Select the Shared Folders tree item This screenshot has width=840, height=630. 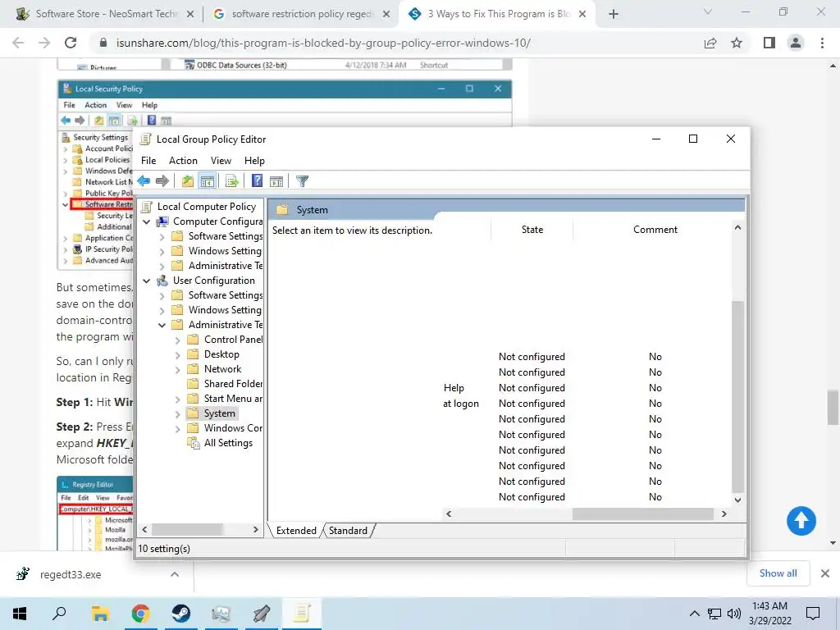[233, 384]
